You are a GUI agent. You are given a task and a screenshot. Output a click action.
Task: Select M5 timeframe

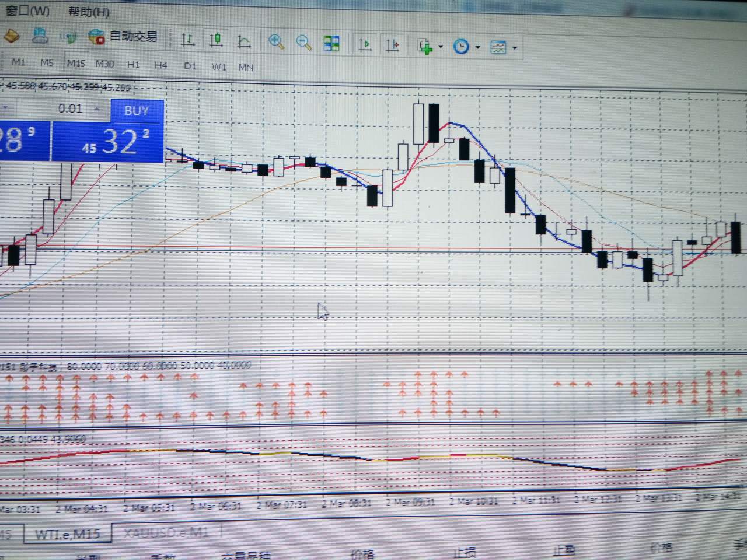[47, 62]
